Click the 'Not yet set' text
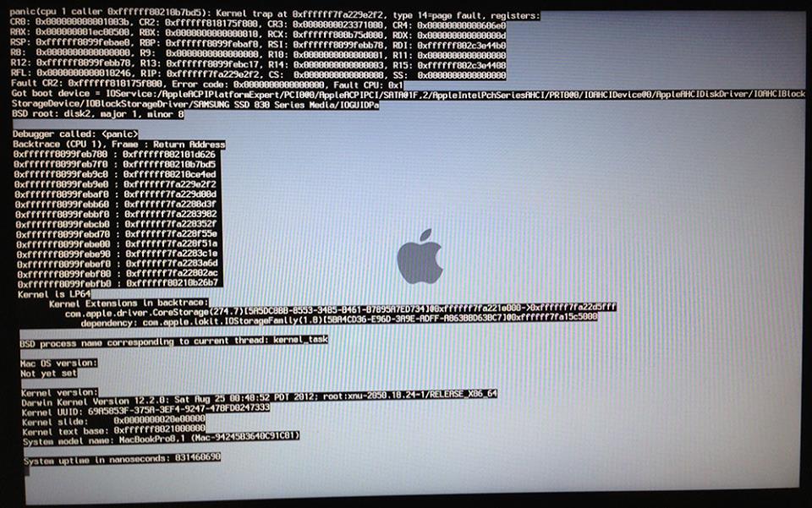The width and height of the screenshot is (812, 508). click(x=49, y=373)
